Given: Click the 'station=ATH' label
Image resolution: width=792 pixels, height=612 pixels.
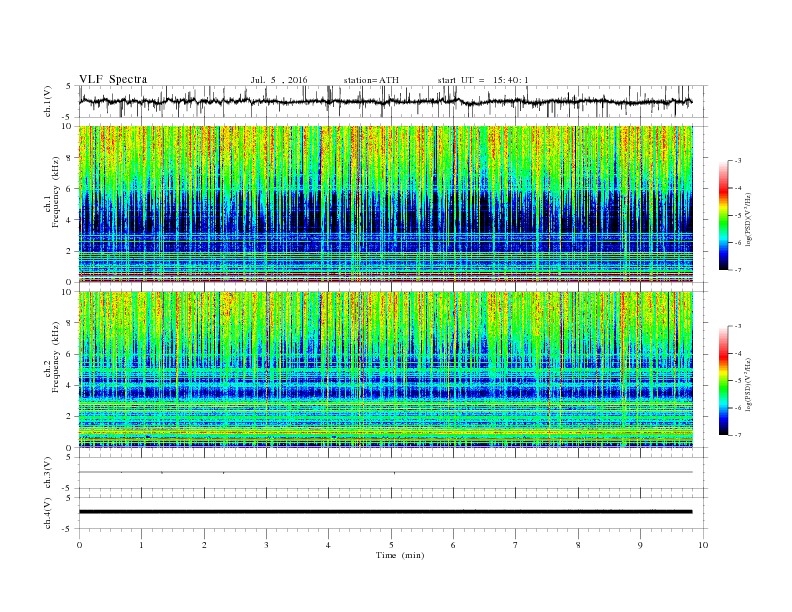Looking at the screenshot, I should [371, 80].
